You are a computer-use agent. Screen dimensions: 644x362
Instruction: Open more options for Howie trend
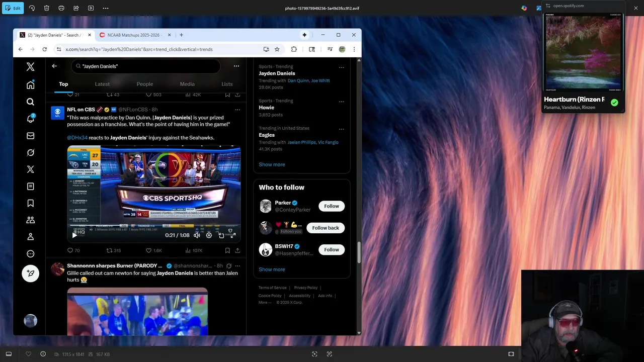click(x=341, y=101)
